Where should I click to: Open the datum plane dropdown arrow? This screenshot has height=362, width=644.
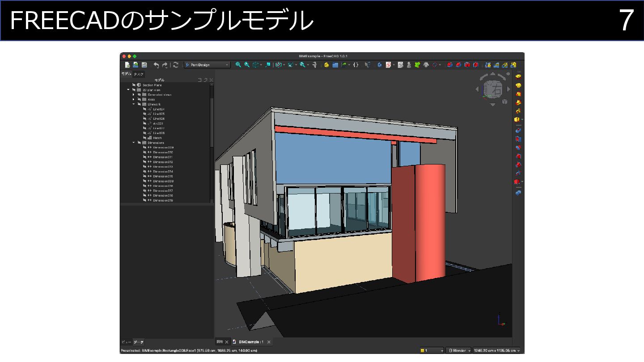tap(440, 65)
